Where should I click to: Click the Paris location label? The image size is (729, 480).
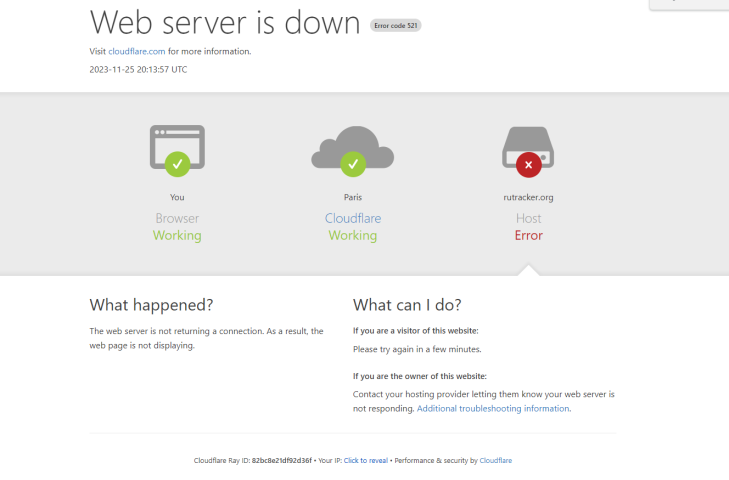353,197
